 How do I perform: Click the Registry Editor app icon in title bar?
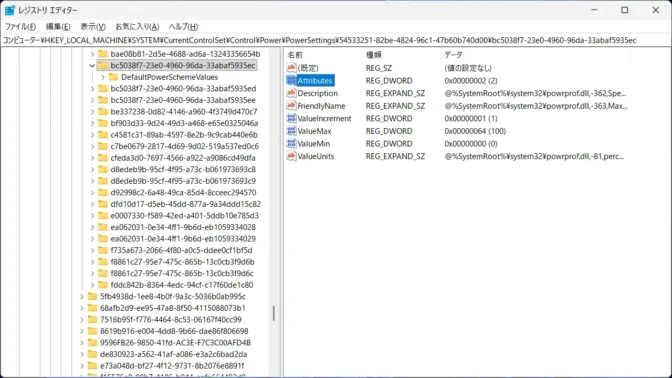coord(10,10)
